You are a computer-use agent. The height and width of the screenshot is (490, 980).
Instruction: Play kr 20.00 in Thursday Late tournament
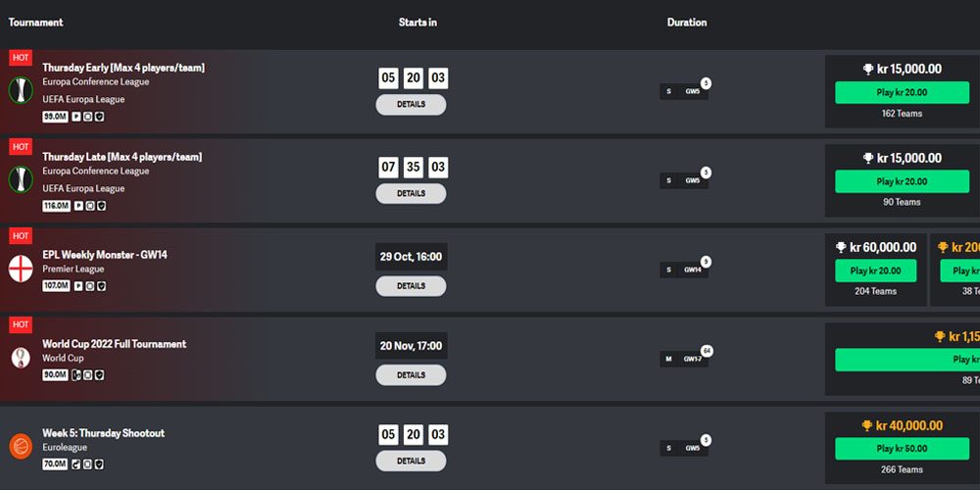coord(902,182)
